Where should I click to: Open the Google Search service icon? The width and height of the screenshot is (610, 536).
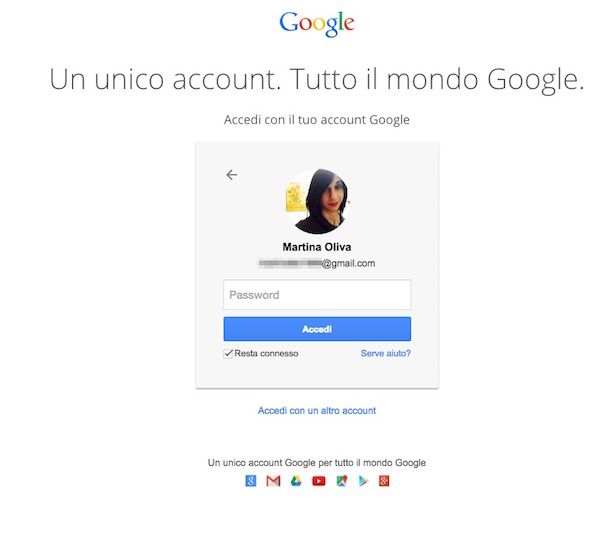click(x=251, y=481)
